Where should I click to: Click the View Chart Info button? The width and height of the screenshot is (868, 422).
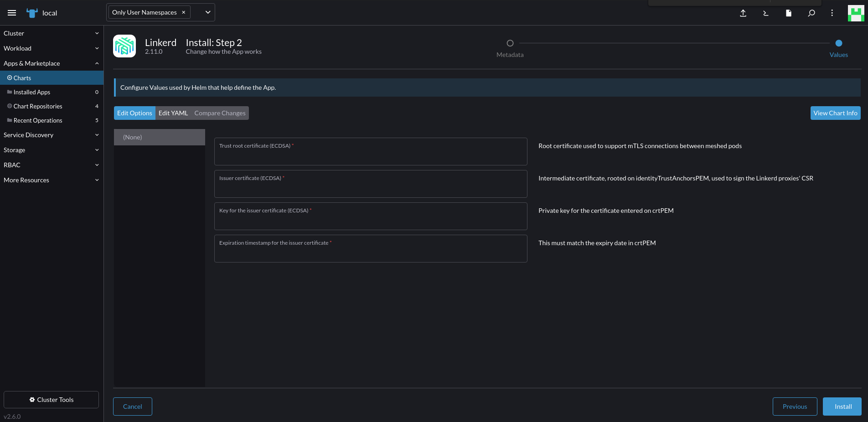point(835,113)
